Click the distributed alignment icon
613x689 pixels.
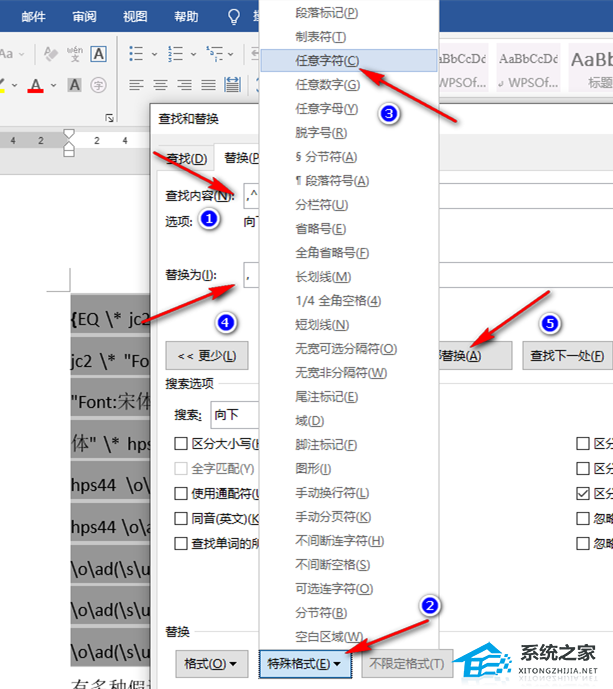232,85
